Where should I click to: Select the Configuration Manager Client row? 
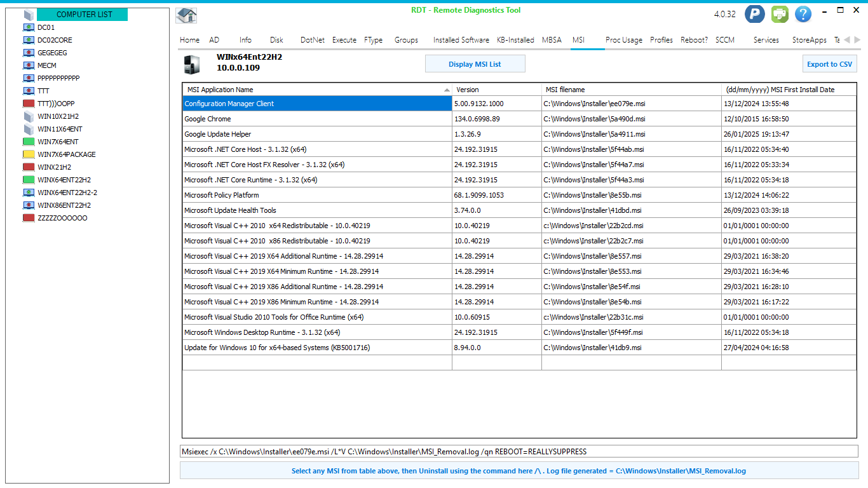point(519,104)
